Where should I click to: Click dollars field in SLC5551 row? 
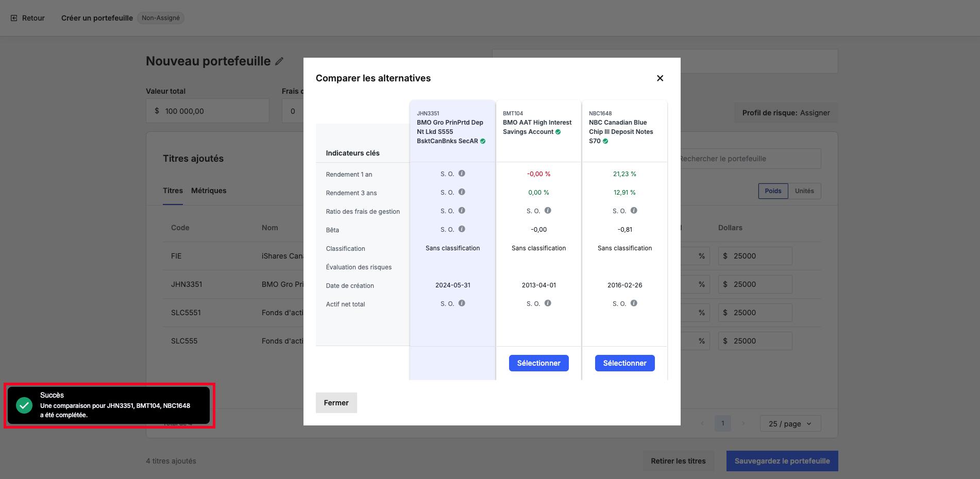[755, 313]
